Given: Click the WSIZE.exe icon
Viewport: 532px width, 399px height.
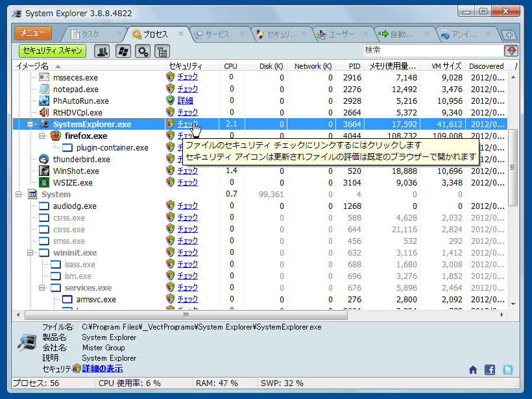Looking at the screenshot, I should (x=44, y=182).
